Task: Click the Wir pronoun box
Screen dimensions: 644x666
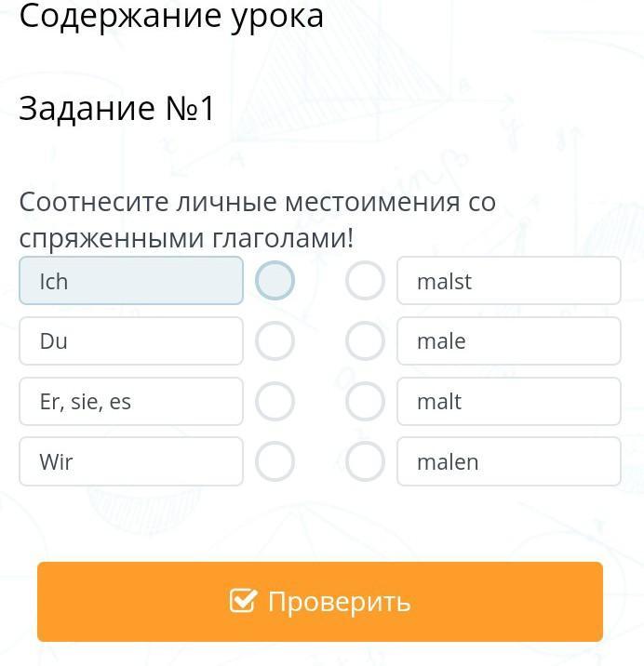Action: 131,461
